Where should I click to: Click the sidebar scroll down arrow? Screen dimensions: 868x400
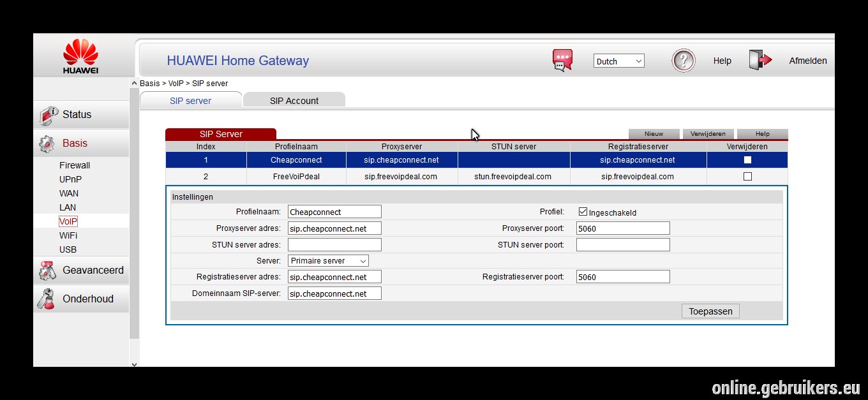pyautogui.click(x=134, y=364)
